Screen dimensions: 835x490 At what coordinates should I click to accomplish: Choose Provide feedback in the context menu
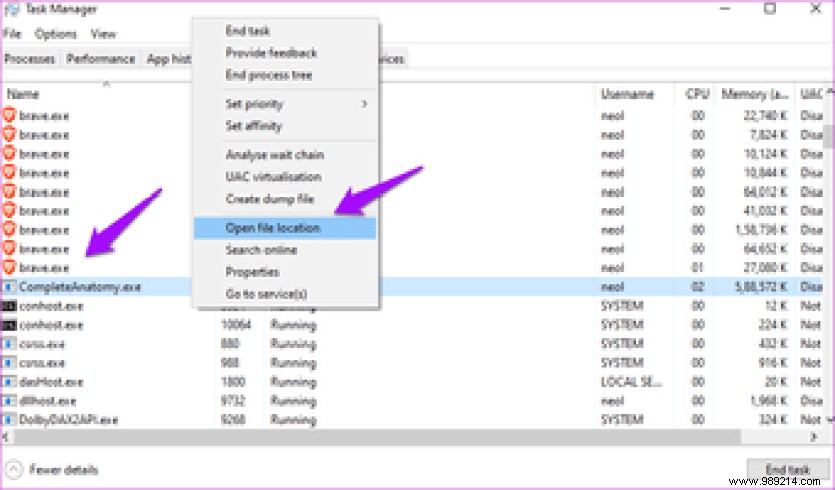click(x=271, y=53)
